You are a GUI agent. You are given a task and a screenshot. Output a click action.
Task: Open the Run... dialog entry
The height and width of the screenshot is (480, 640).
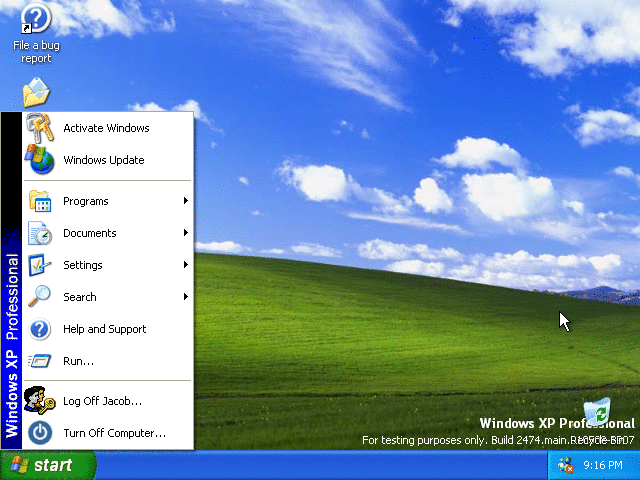pos(108,361)
